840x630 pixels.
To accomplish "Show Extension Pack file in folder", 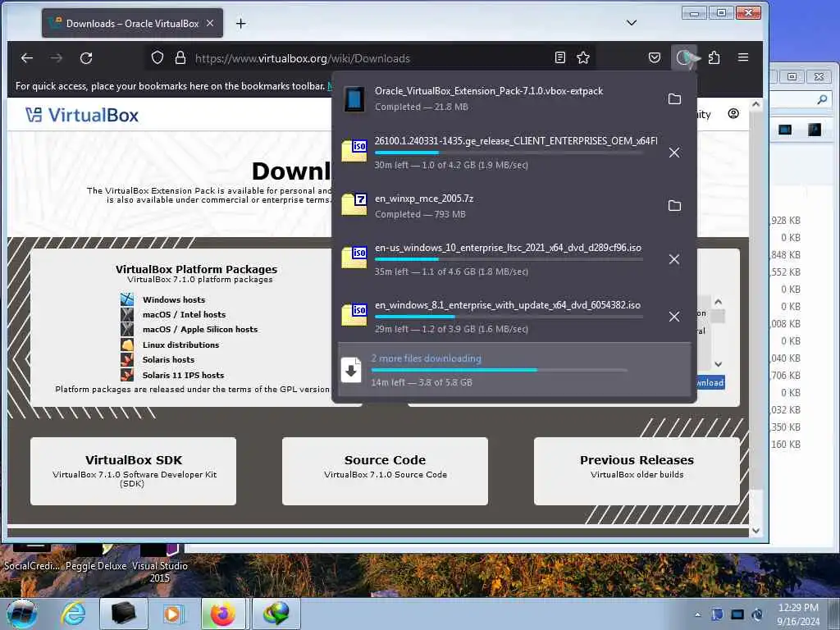I will click(x=674, y=98).
